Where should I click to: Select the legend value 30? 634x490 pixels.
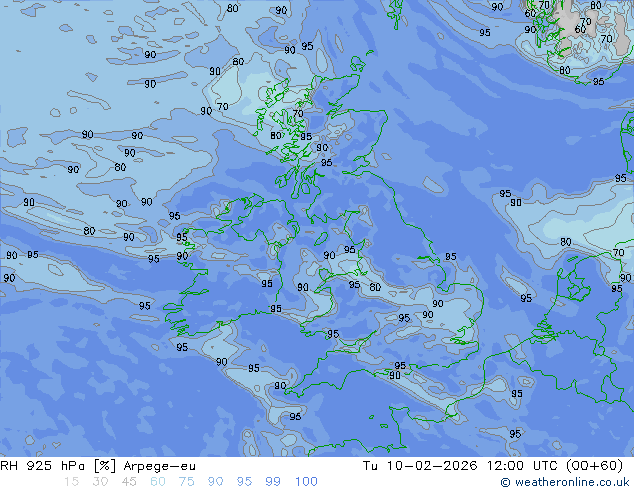(100, 482)
